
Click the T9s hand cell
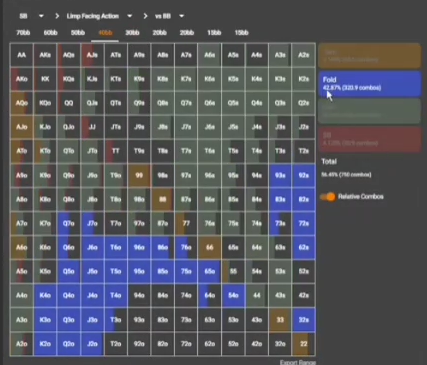point(139,151)
